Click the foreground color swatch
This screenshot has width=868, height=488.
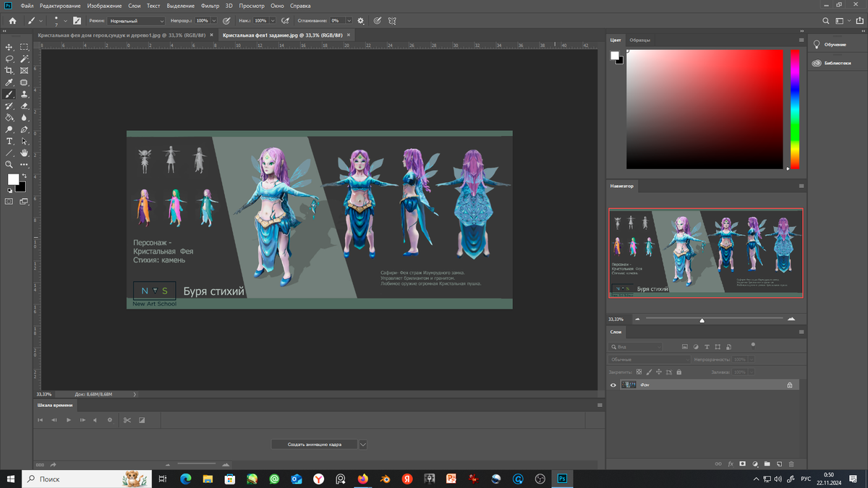[13, 179]
